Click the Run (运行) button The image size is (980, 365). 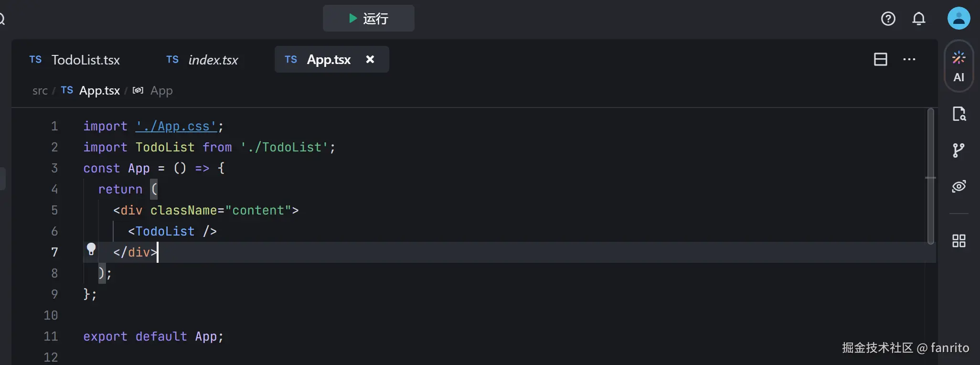(x=368, y=19)
